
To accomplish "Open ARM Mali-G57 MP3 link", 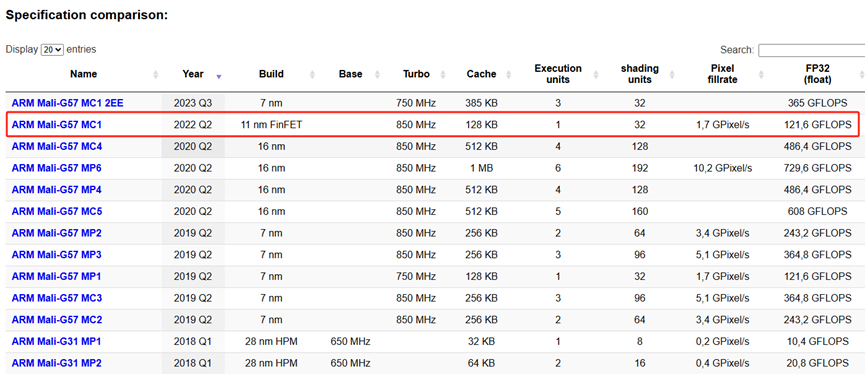I will 56,254.
